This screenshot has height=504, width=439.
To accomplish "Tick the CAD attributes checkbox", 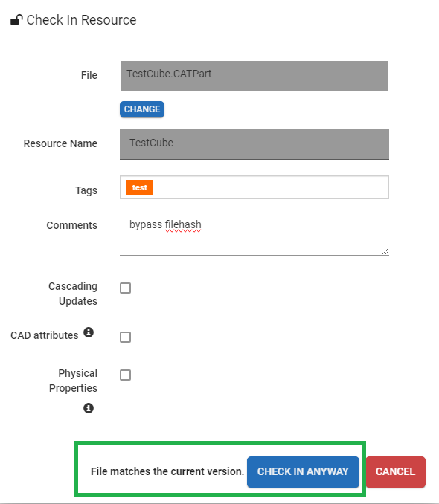I will (125, 337).
